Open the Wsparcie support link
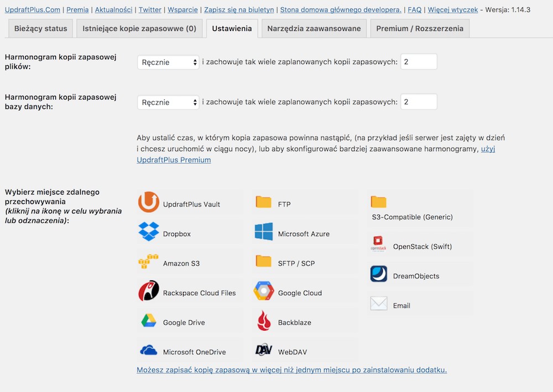The image size is (553, 392). point(182,10)
